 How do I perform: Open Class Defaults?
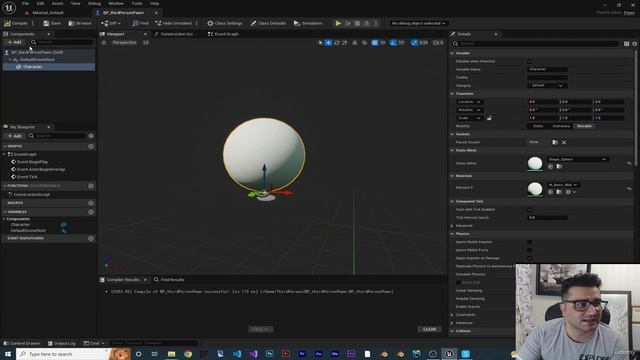tap(268, 23)
